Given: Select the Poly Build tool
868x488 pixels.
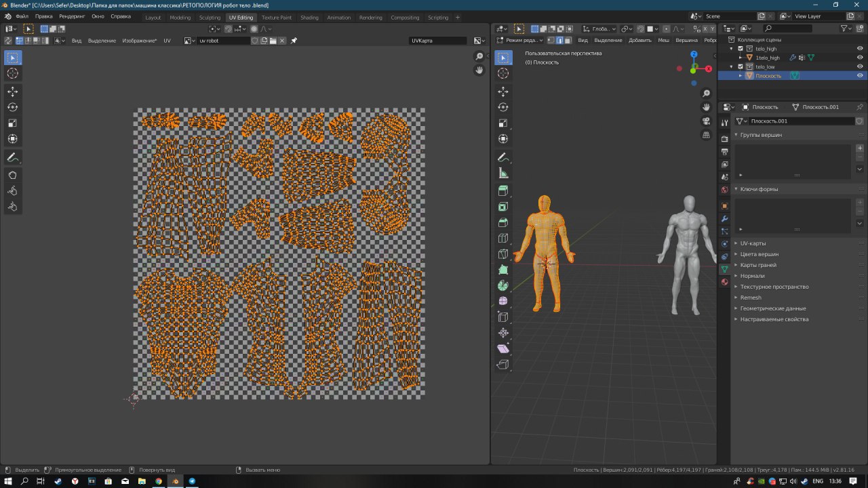Looking at the screenshot, I should pos(503,270).
